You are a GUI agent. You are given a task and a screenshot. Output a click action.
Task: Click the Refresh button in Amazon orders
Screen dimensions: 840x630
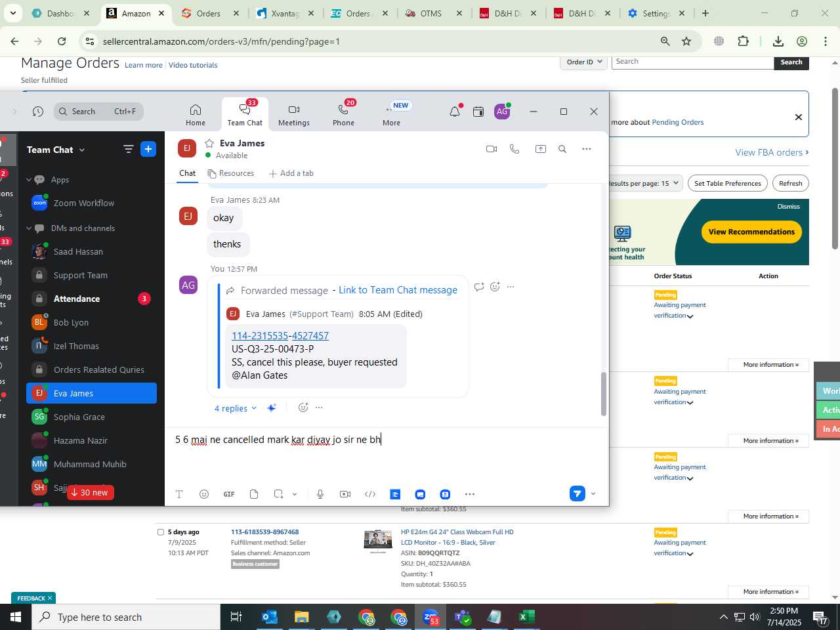click(790, 183)
